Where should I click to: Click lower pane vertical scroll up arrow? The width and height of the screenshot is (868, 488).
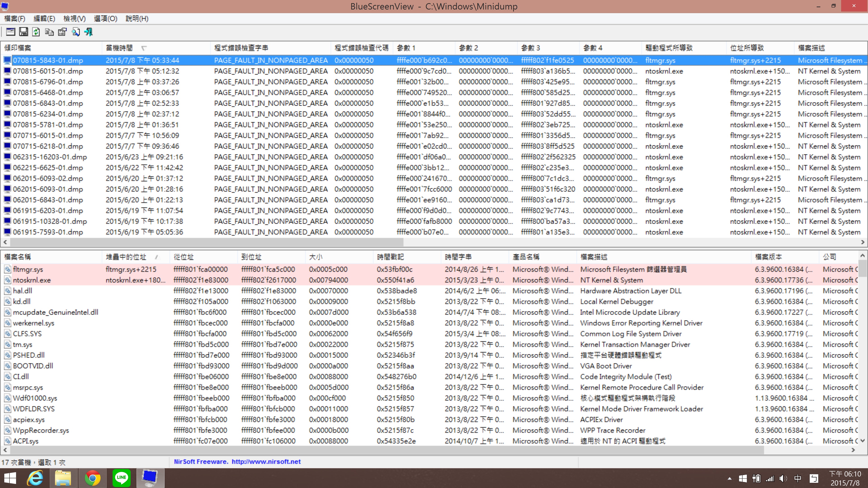[x=863, y=256]
